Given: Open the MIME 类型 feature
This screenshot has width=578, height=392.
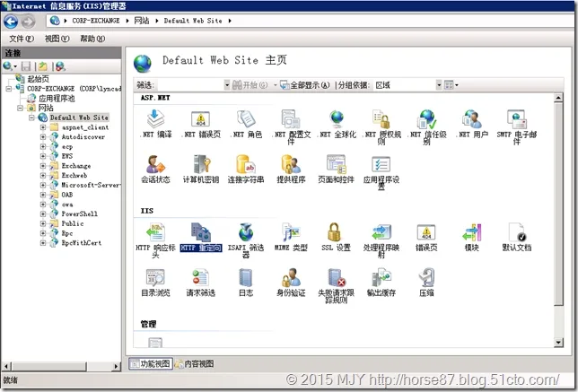Looking at the screenshot, I should (291, 237).
